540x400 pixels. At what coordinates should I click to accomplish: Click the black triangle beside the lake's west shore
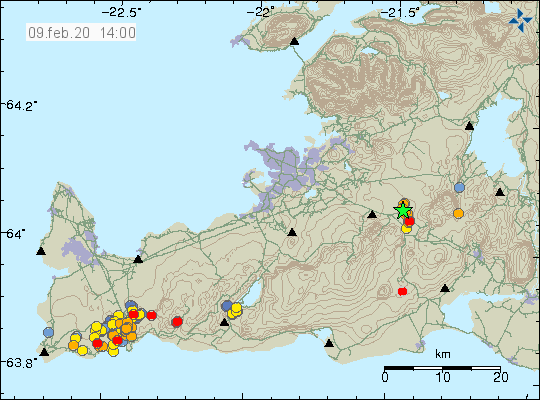coord(469,126)
